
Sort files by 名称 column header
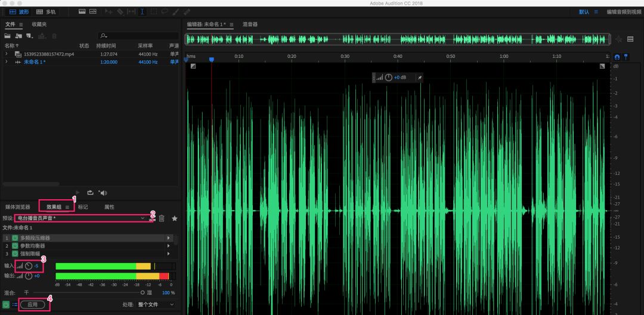click(12, 45)
